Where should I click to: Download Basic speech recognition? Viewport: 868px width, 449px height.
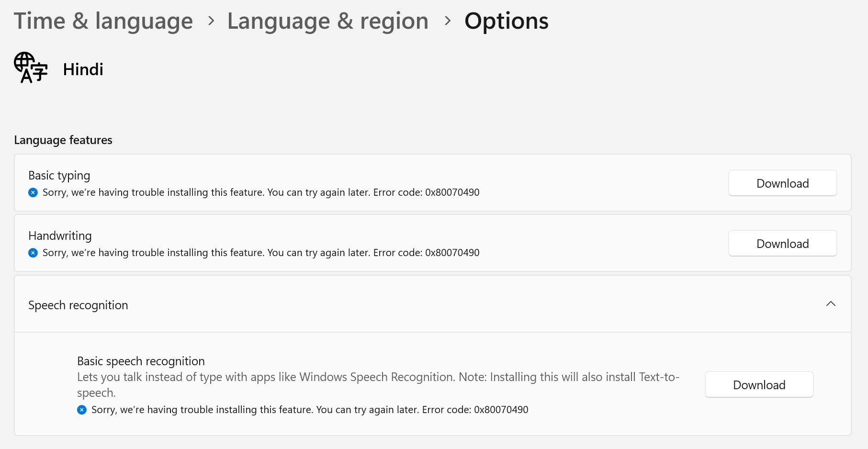(759, 385)
